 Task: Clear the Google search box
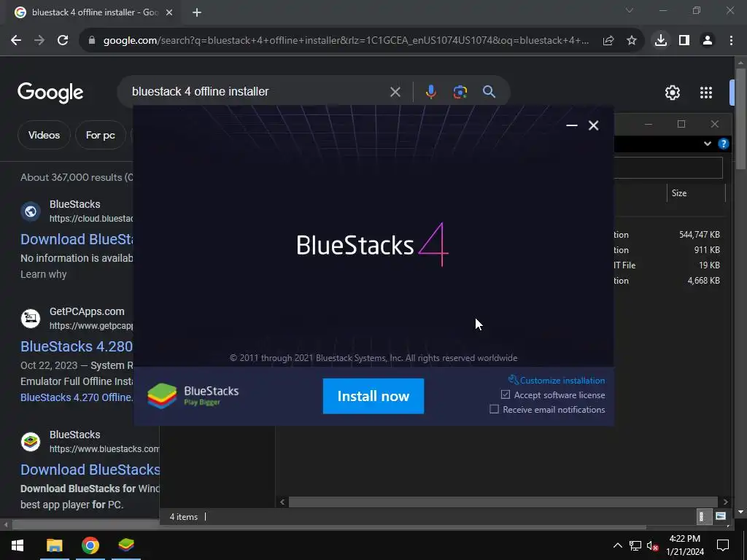[395, 92]
